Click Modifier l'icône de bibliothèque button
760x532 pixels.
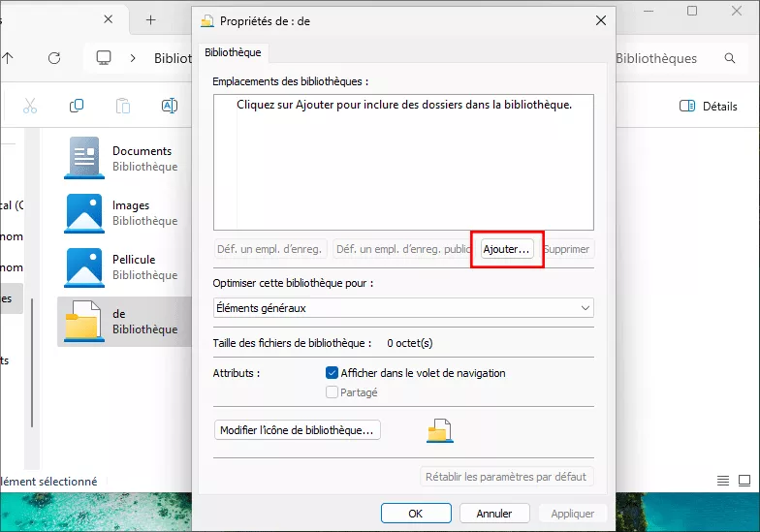[297, 430]
